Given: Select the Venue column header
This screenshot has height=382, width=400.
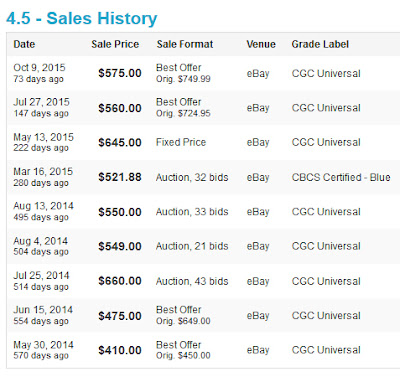Looking at the screenshot, I should coord(261,44).
